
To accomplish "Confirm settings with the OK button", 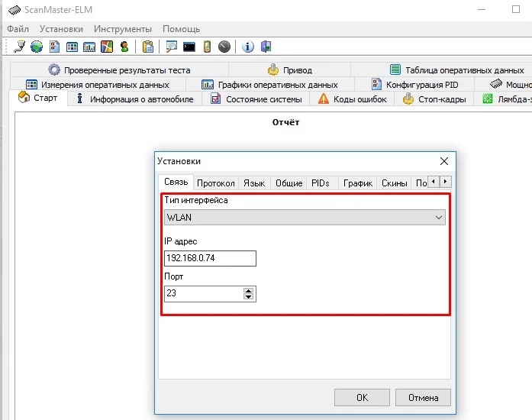I will pyautogui.click(x=362, y=398).
